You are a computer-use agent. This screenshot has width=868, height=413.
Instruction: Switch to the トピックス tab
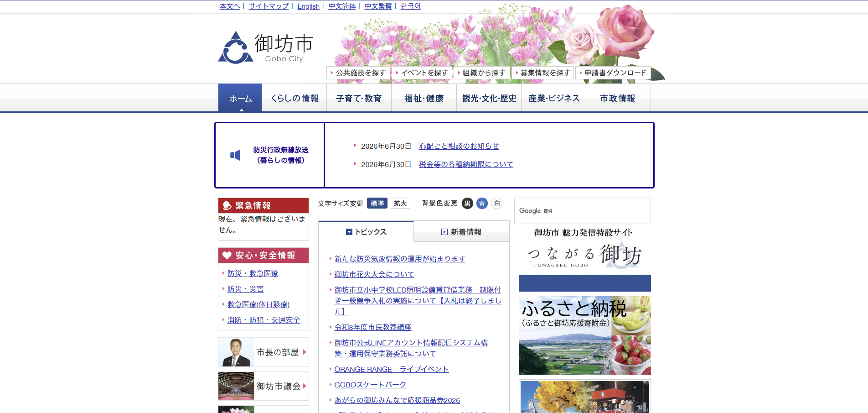[x=366, y=232]
